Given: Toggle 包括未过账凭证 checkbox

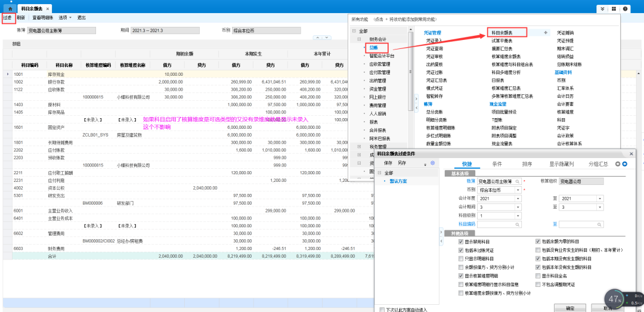Looking at the screenshot, I should point(460,251).
